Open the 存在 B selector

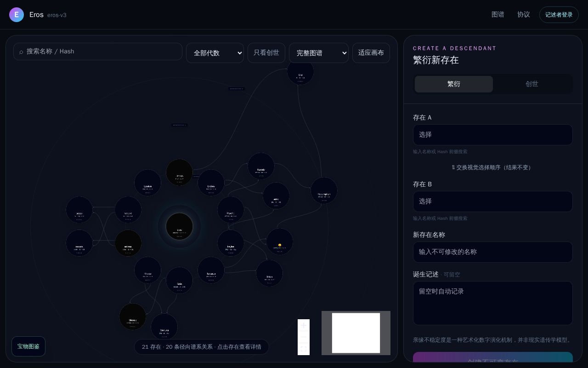(493, 201)
